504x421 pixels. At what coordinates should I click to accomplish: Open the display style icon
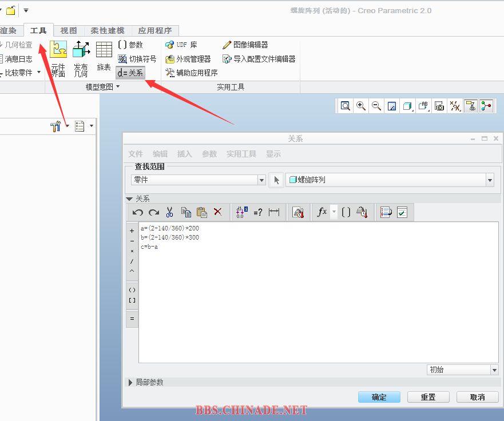407,106
